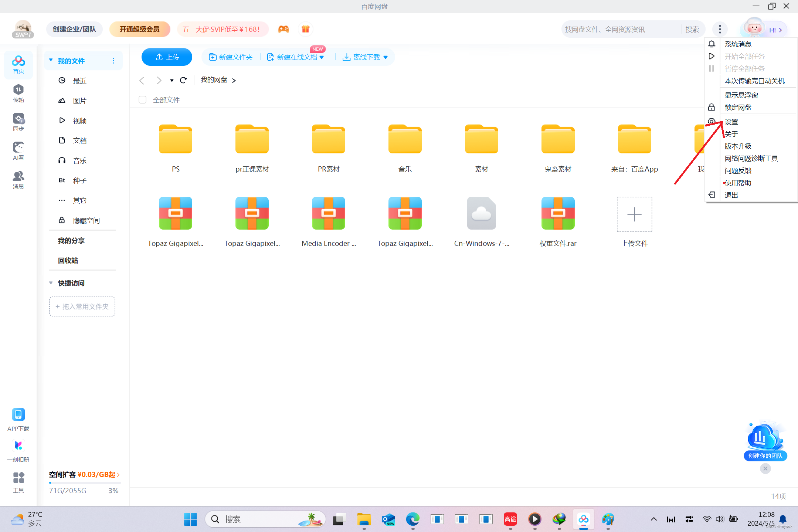Click the SVIP user avatar
The width and height of the screenshot is (798, 532).
(23, 29)
